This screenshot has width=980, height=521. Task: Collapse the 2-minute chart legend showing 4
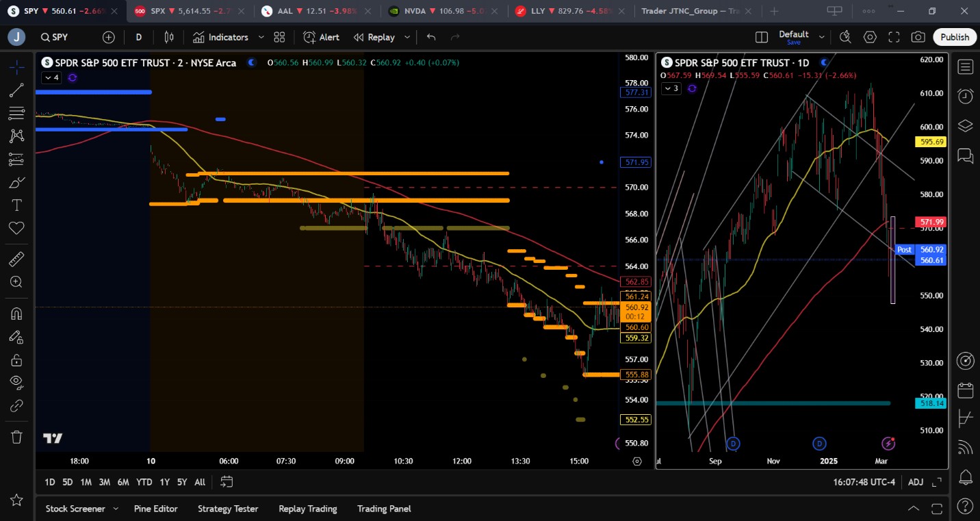point(52,78)
